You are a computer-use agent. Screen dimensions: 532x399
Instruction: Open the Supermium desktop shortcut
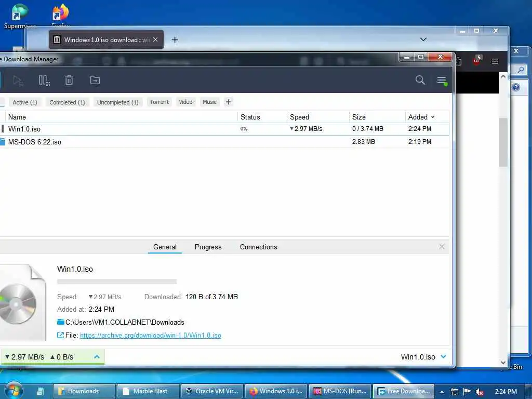point(20,16)
